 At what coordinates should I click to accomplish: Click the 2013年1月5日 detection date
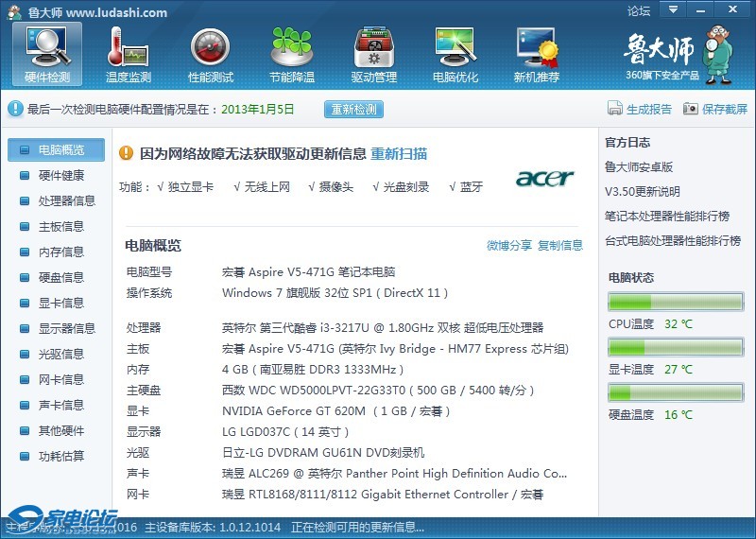(257, 109)
